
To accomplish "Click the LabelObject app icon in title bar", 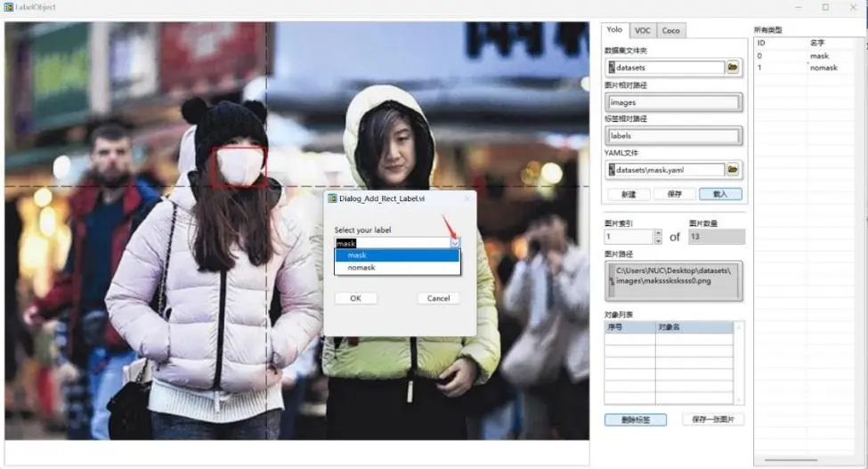I will point(8,7).
